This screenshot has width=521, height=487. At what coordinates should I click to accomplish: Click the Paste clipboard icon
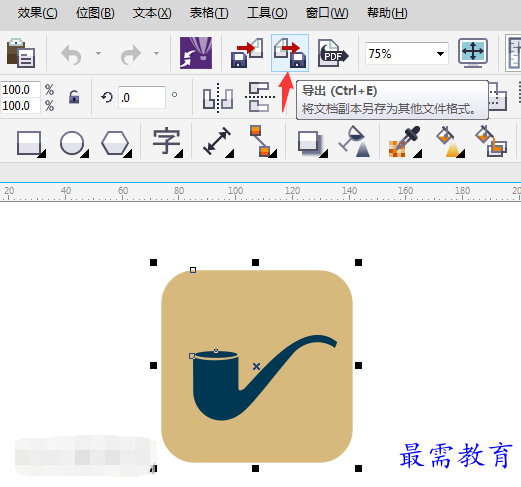[x=21, y=53]
